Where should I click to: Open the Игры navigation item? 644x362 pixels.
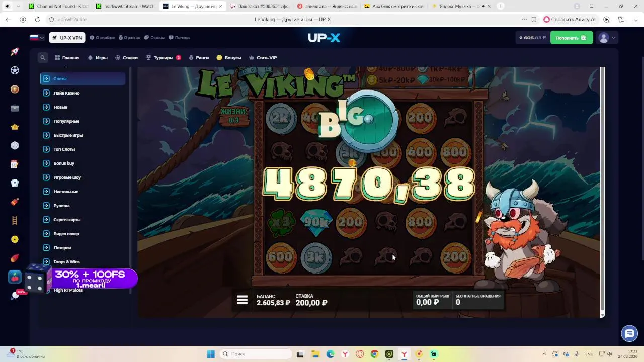click(x=98, y=58)
